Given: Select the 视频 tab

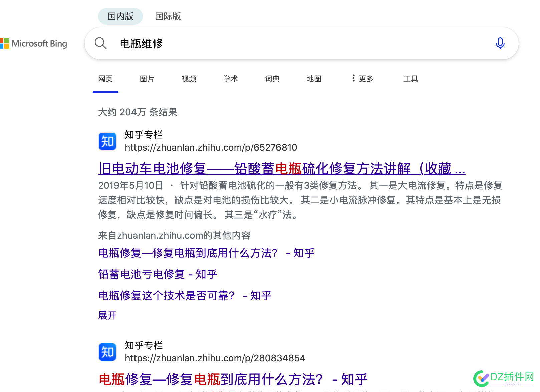Looking at the screenshot, I should (x=189, y=79).
